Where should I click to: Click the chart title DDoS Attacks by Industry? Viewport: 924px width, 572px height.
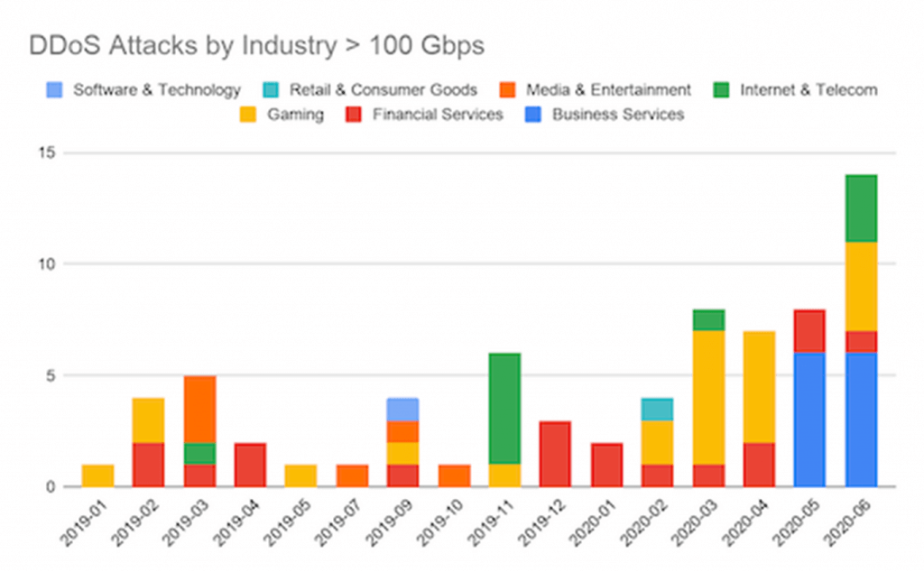257,46
